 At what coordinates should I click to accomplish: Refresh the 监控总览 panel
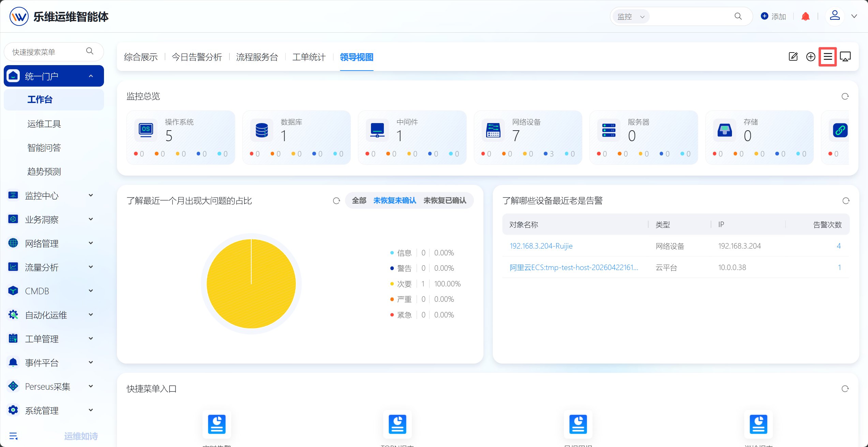845,96
